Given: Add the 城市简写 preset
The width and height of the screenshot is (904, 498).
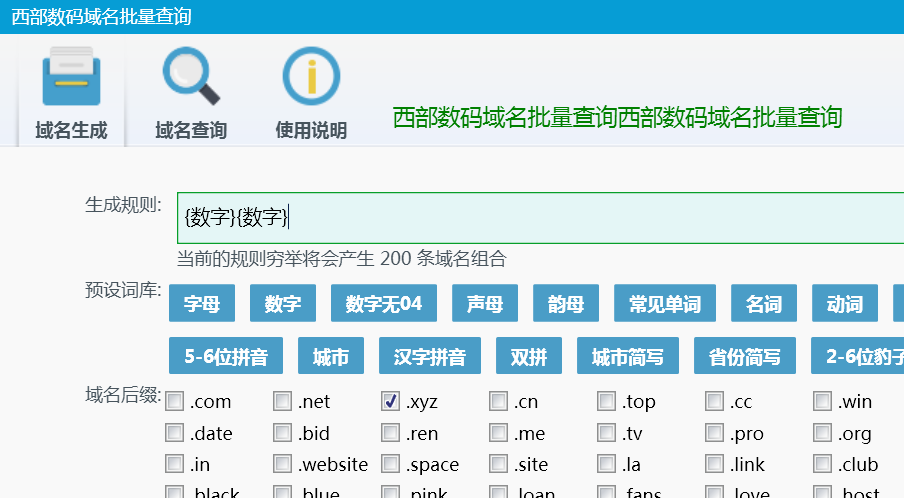Looking at the screenshot, I should pyautogui.click(x=628, y=356).
